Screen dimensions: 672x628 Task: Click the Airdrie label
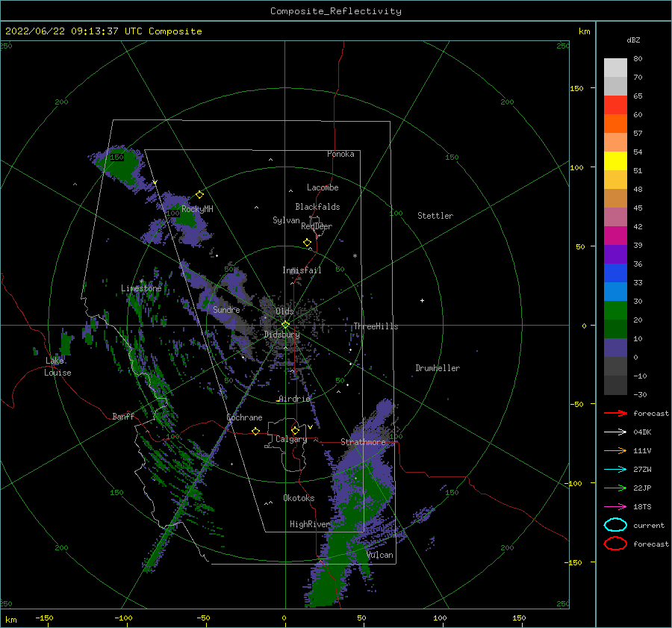[294, 399]
